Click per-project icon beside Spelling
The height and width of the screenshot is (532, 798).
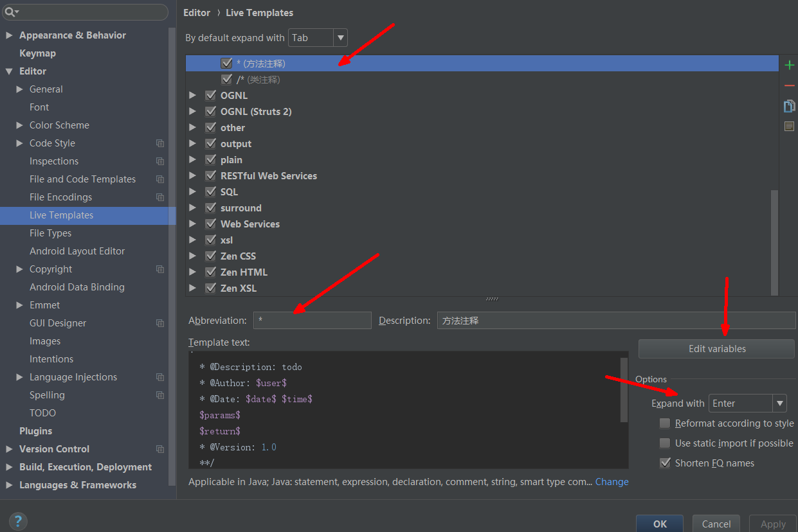pyautogui.click(x=160, y=395)
